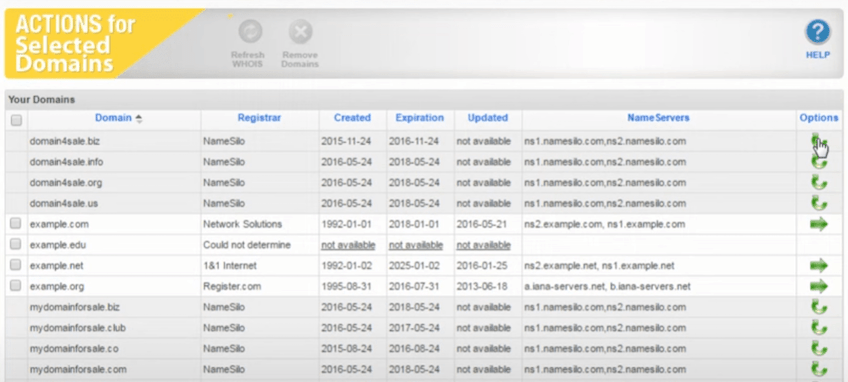Click options icon for mydomainforsale.com

pos(819,370)
